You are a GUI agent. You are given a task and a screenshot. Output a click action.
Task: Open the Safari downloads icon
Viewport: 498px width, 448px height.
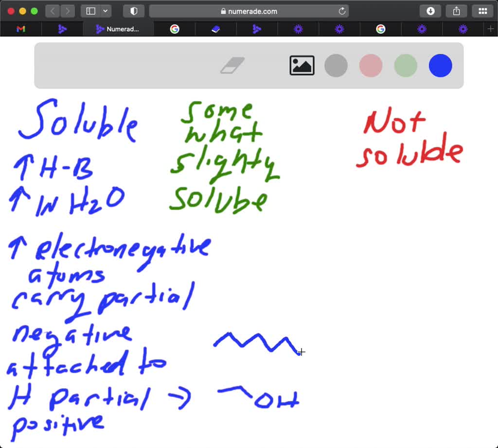click(430, 11)
